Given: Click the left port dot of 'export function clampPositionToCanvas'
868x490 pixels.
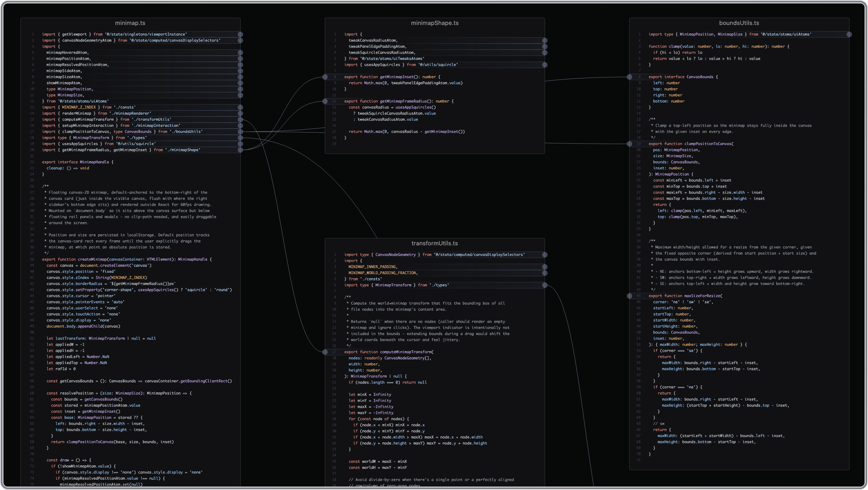Looking at the screenshot, I should click(x=629, y=144).
